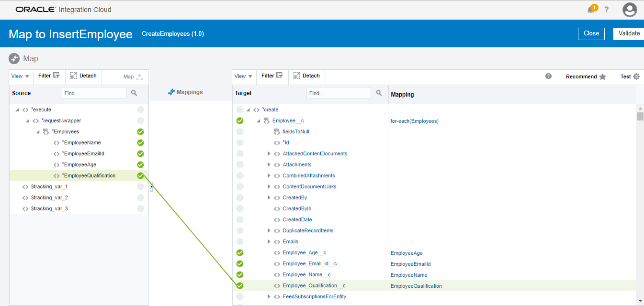Collapse the *request-wrapper node
This screenshot has width=644, height=306.
click(x=28, y=120)
